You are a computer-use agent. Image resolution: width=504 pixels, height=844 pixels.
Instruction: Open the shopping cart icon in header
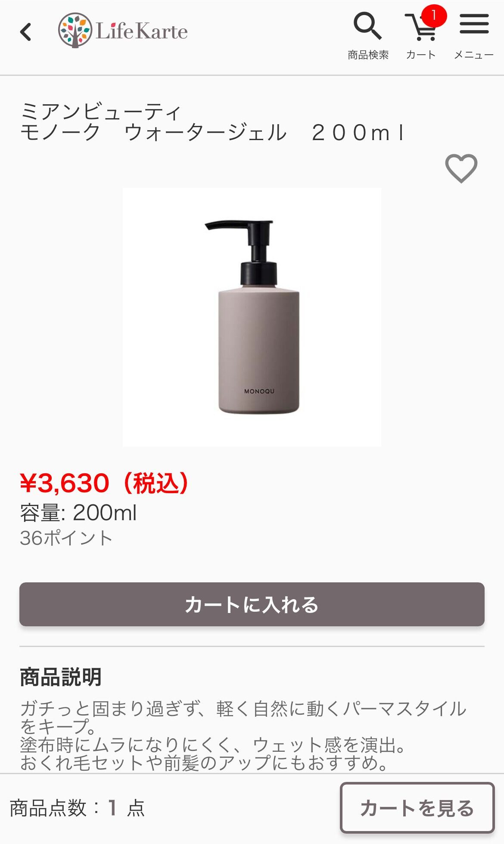point(421,28)
